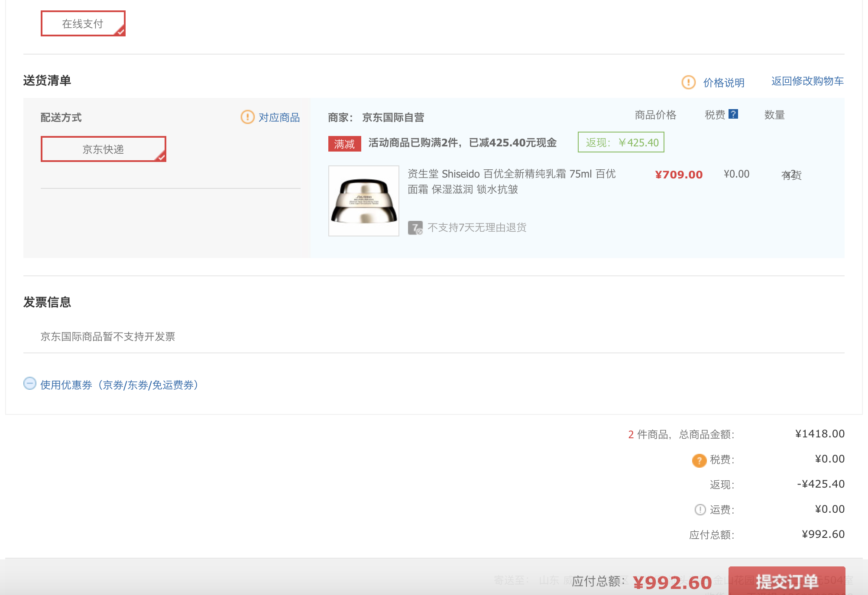Click the 返现 ￥425.40 tag
The height and width of the screenshot is (595, 868).
point(621,142)
